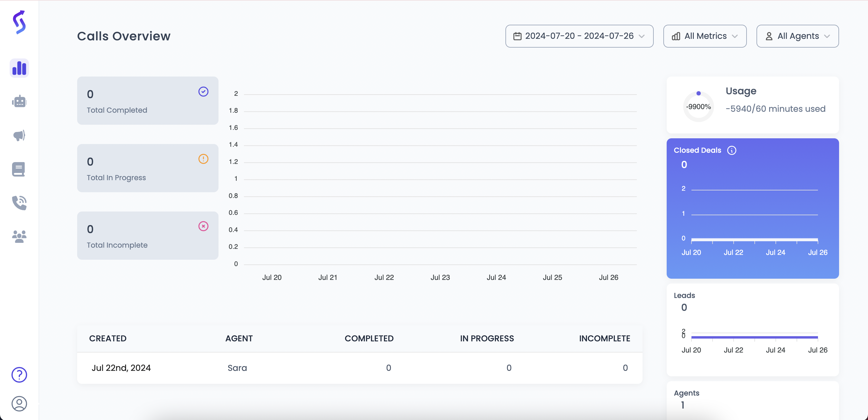Expand the All Agents dropdown

(797, 36)
